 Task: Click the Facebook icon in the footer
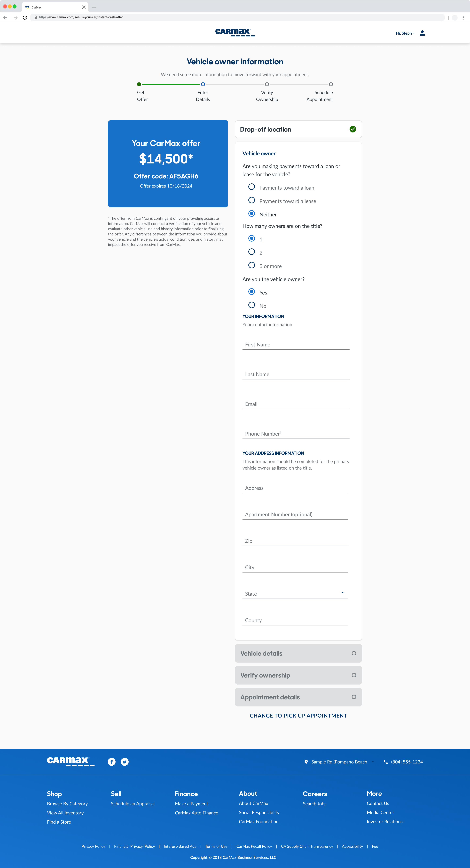111,762
